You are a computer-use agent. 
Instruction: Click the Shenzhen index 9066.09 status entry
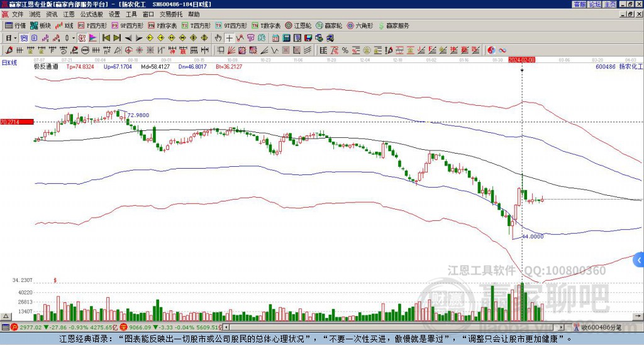[x=170, y=327]
